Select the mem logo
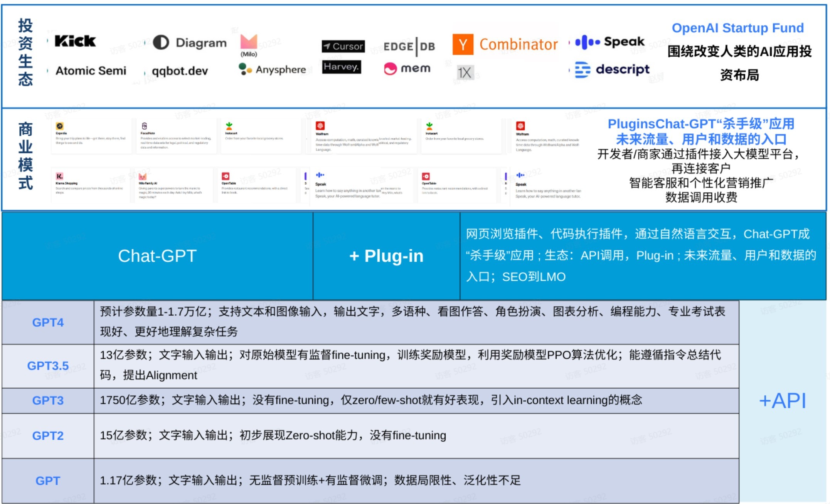Screen dimensions: 830x504 (407, 69)
